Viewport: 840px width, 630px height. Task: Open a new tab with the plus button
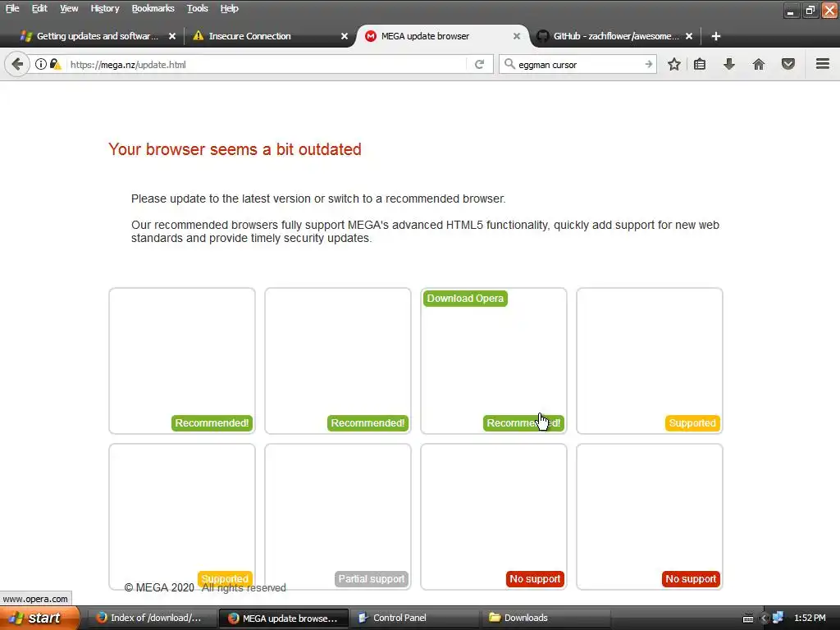point(715,36)
